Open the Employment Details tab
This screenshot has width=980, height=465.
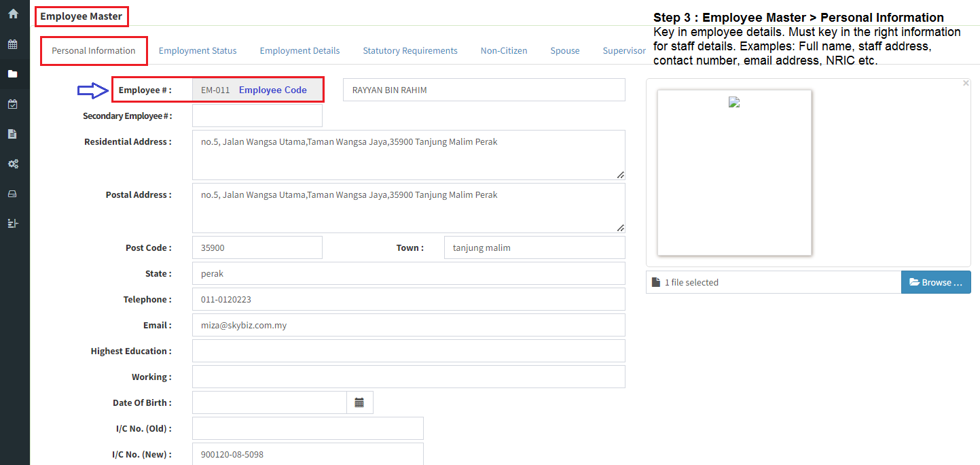(x=300, y=51)
